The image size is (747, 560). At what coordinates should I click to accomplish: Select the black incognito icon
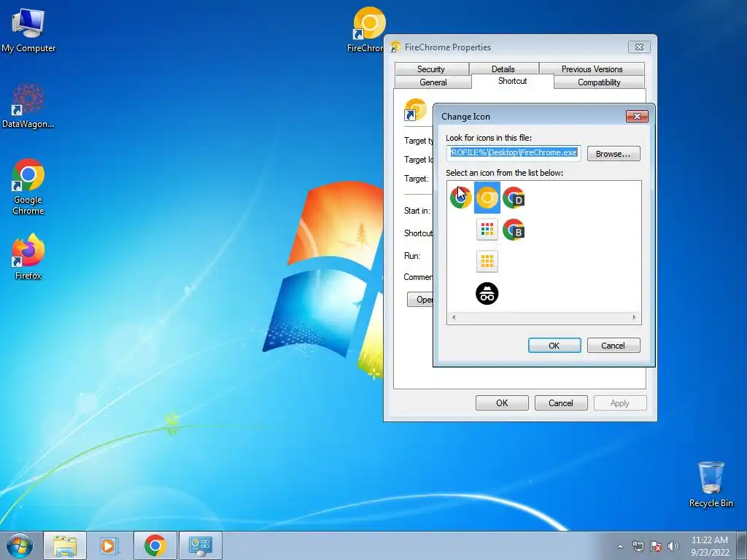tap(487, 293)
